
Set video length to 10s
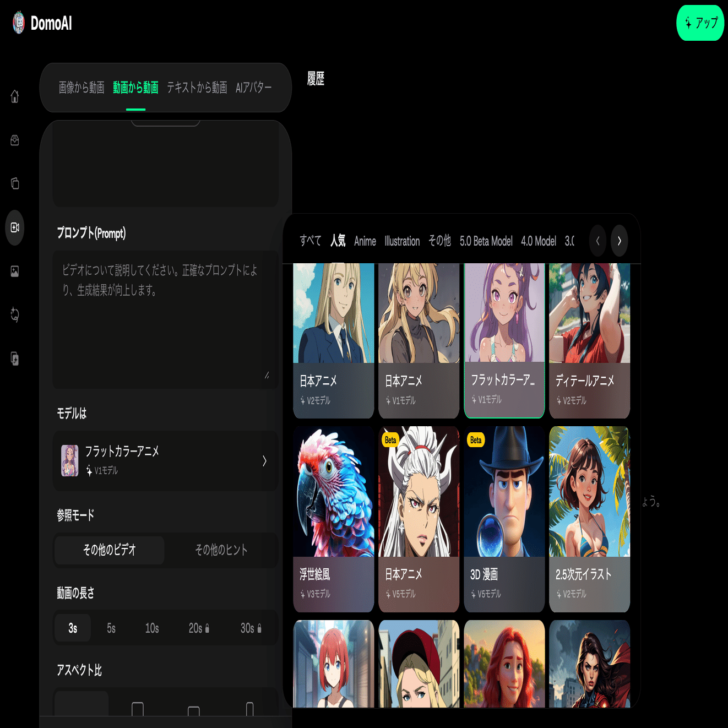click(x=152, y=628)
